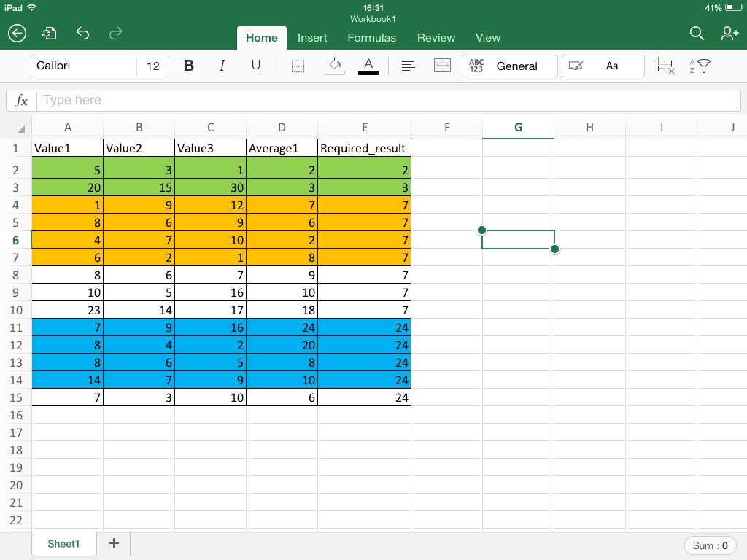This screenshot has height=560, width=747.
Task: Undo the last action
Action: pyautogui.click(x=82, y=34)
